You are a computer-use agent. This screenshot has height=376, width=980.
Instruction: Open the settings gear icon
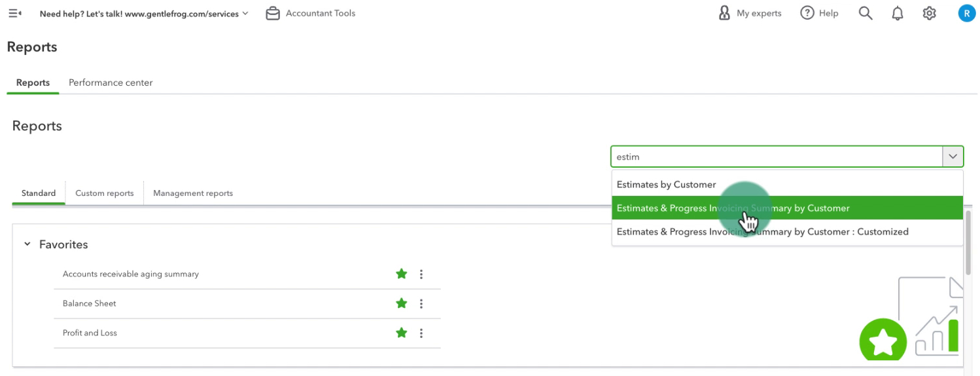pos(929,13)
